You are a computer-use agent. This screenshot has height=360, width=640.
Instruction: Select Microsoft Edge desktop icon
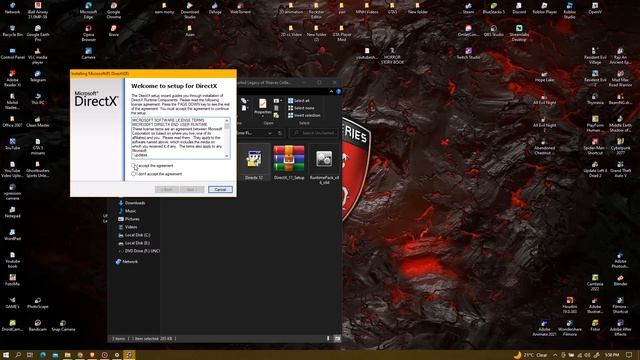coord(88,10)
